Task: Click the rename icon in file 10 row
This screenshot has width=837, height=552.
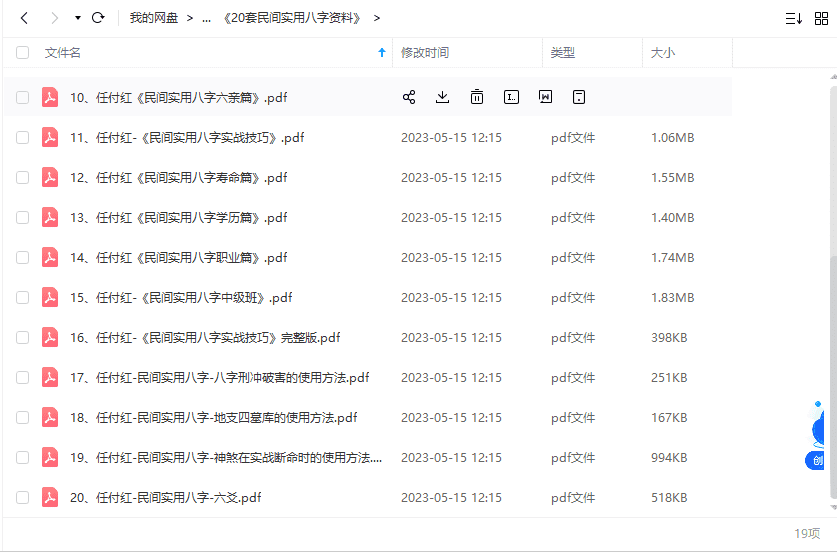Action: (511, 97)
